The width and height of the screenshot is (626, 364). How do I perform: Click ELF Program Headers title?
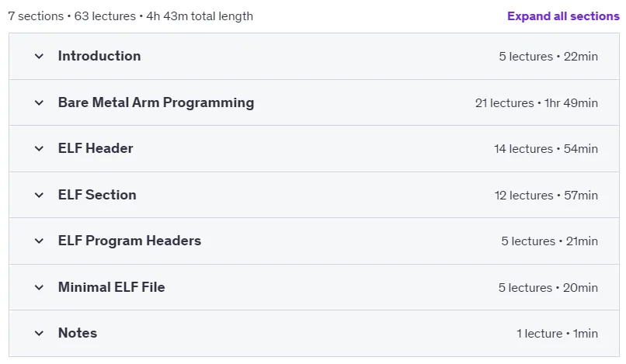coord(130,241)
